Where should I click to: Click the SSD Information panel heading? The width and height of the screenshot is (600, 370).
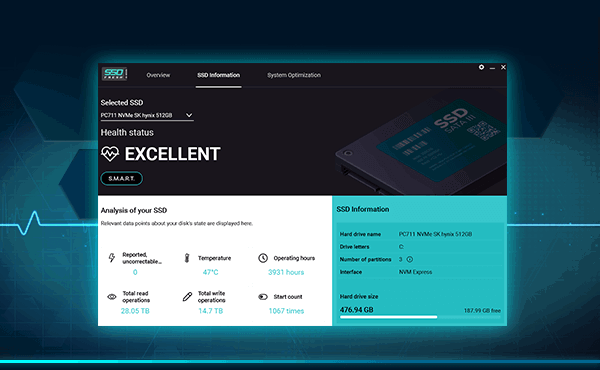coord(363,209)
